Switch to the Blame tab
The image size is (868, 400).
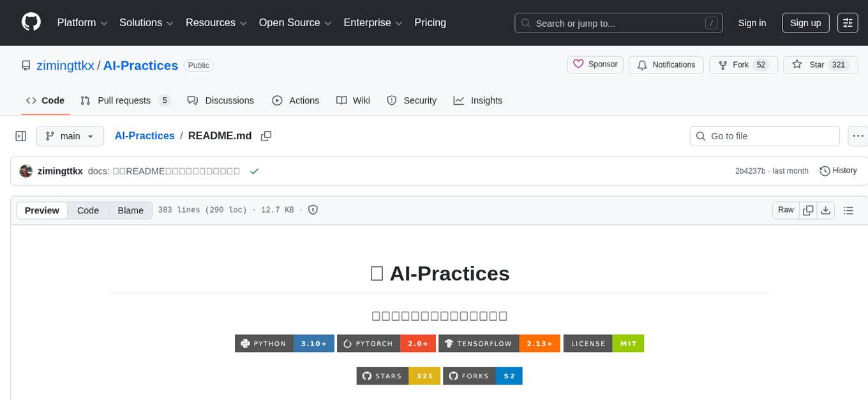tap(130, 210)
